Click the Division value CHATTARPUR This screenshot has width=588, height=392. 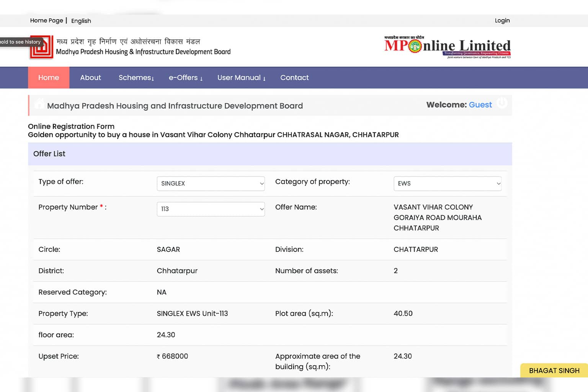416,250
